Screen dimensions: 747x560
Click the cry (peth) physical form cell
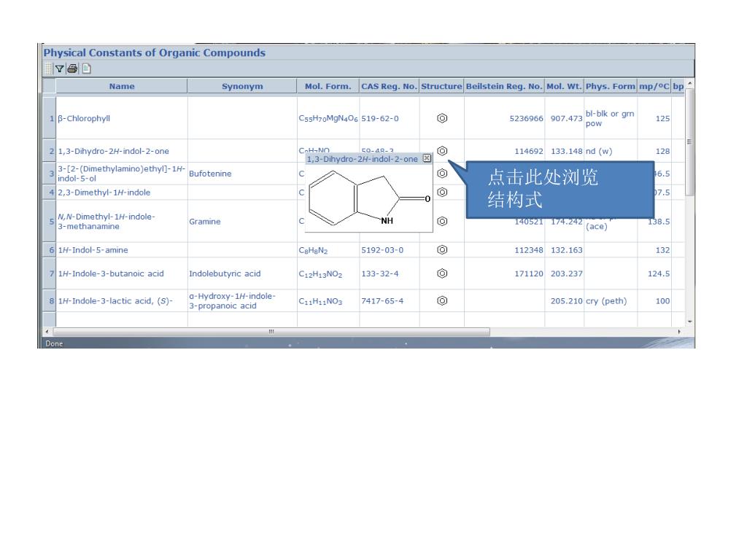click(x=611, y=301)
